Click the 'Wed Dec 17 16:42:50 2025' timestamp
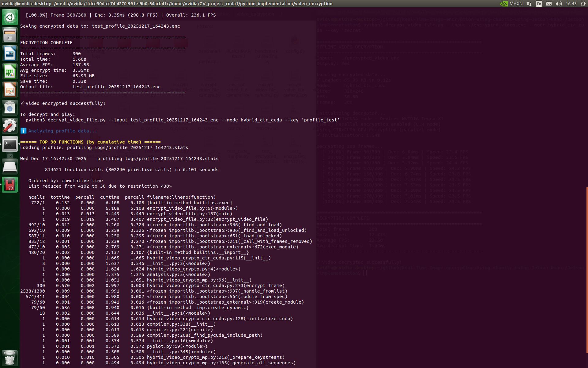Image resolution: width=588 pixels, height=368 pixels. pos(53,159)
